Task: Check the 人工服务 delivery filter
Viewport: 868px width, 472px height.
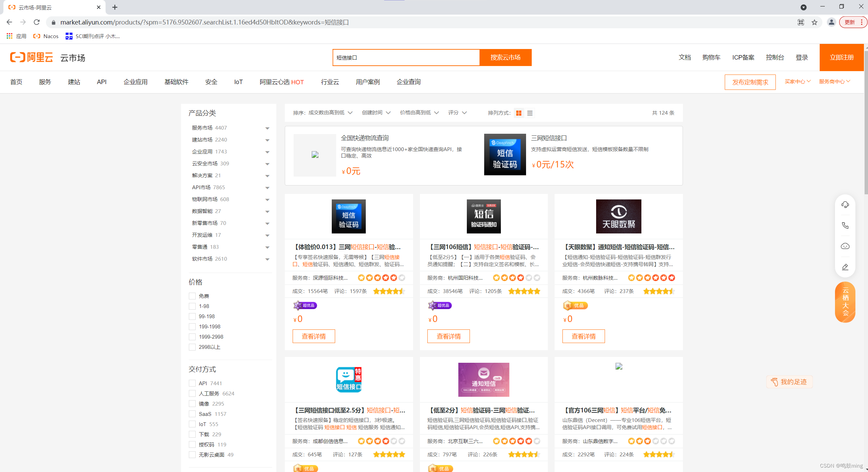Action: pos(192,393)
